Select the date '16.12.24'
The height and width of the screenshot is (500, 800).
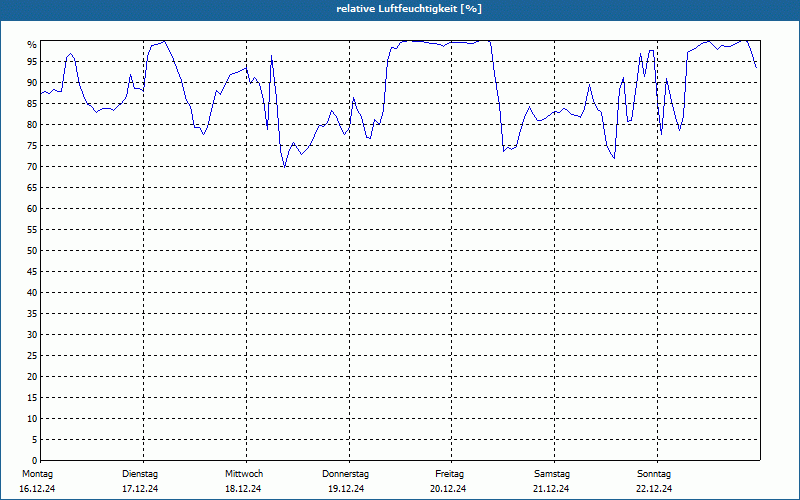37,489
